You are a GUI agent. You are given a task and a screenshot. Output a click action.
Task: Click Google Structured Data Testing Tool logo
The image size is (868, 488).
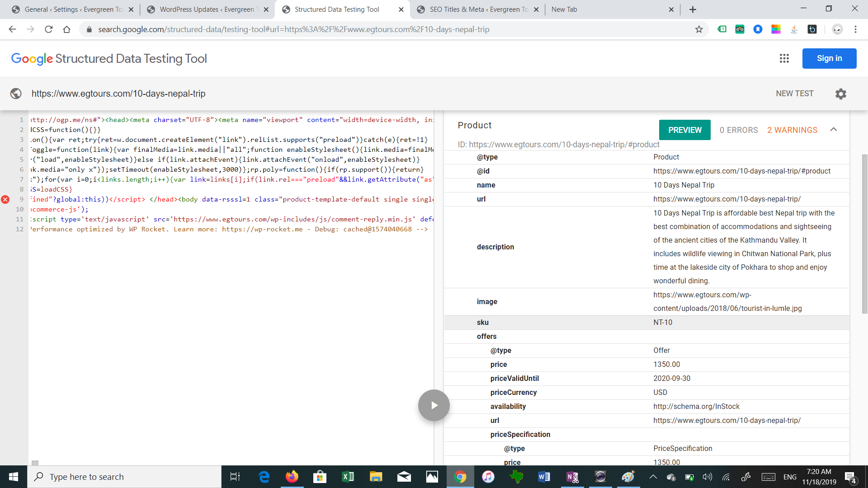click(x=109, y=59)
